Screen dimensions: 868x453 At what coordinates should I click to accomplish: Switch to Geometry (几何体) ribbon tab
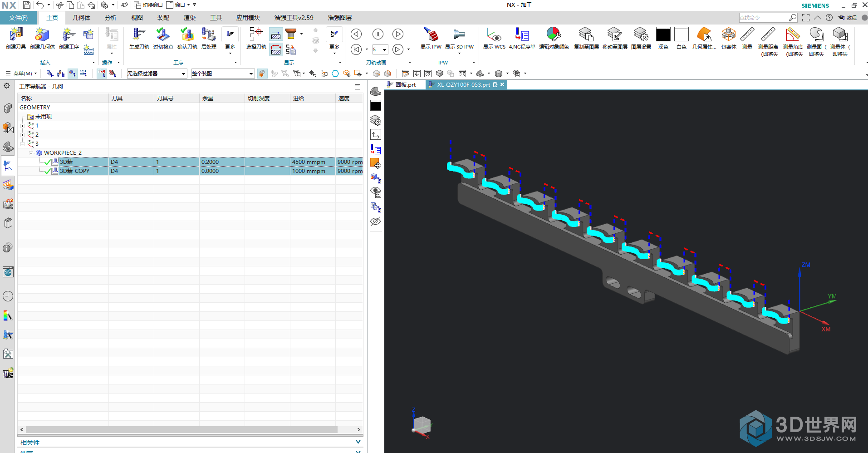[81, 18]
